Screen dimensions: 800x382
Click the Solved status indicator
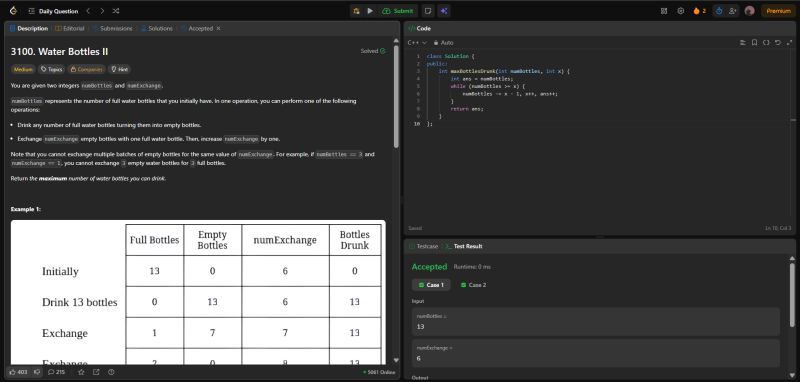[x=373, y=51]
